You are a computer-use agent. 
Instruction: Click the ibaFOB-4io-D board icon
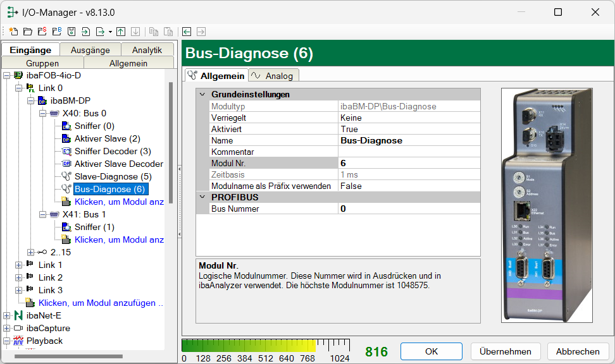coord(18,75)
